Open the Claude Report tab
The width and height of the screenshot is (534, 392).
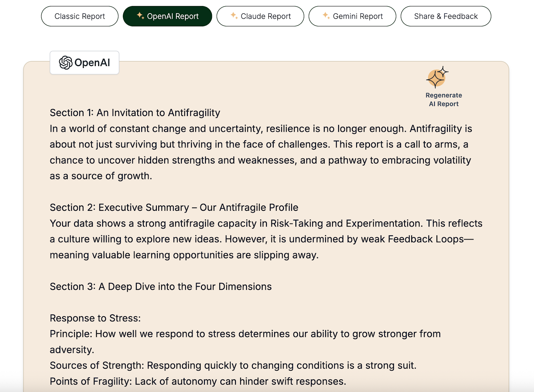[x=260, y=16]
